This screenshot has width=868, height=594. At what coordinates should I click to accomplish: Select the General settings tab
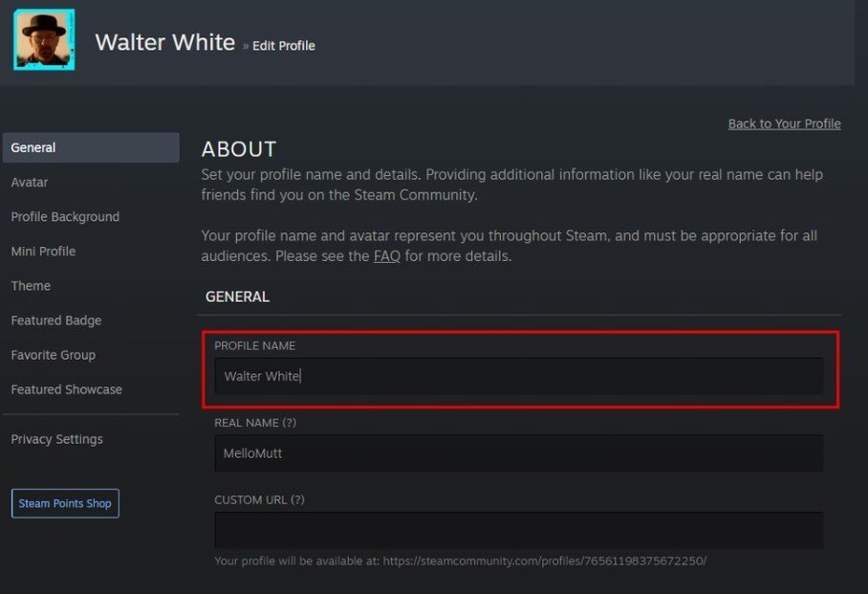click(x=91, y=147)
